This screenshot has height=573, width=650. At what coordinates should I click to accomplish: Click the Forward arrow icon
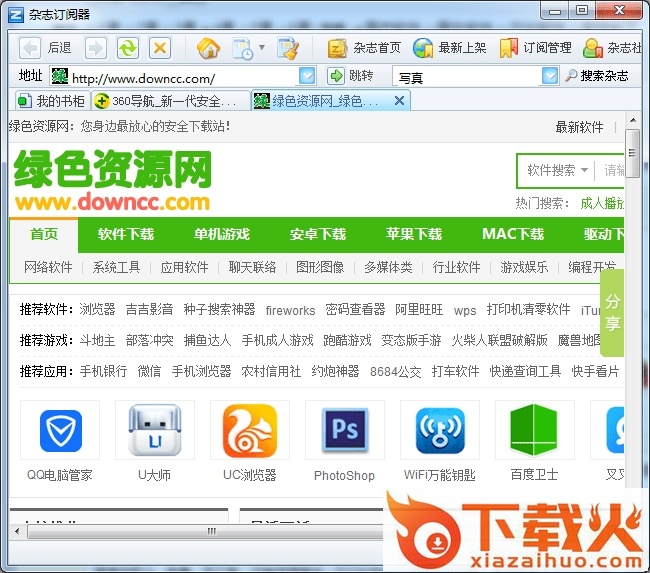pyautogui.click(x=96, y=48)
